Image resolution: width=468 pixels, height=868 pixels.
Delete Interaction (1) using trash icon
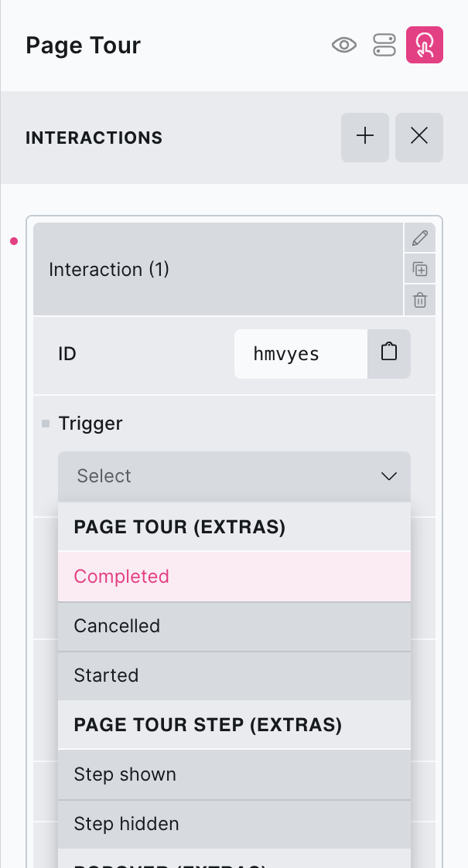[x=420, y=300]
